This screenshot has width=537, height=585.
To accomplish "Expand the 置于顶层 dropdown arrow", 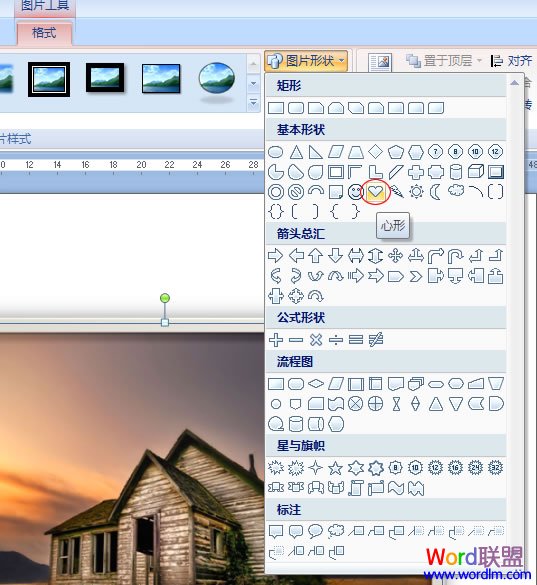I will click(480, 60).
